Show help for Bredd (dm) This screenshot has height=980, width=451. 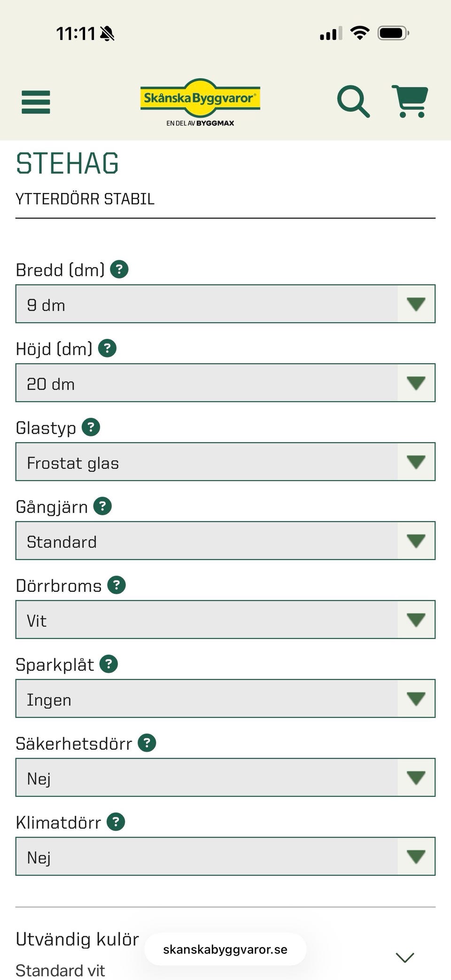click(119, 270)
